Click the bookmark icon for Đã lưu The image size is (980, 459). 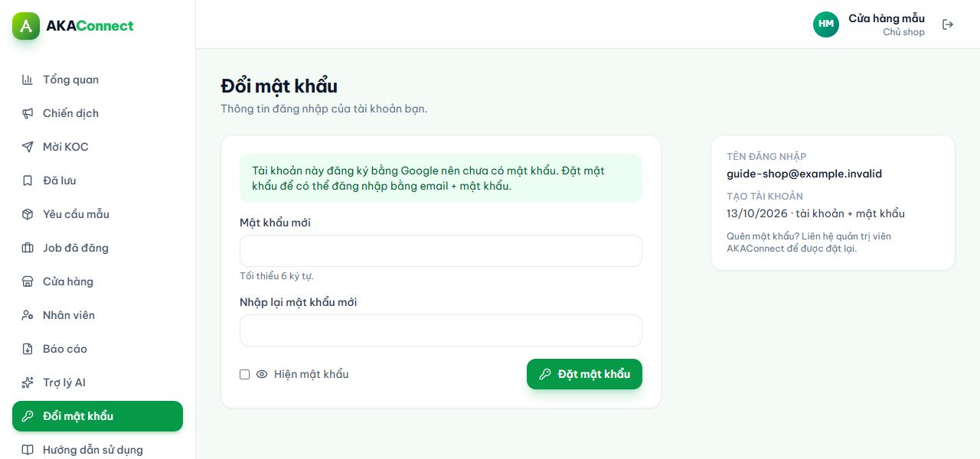tap(28, 181)
